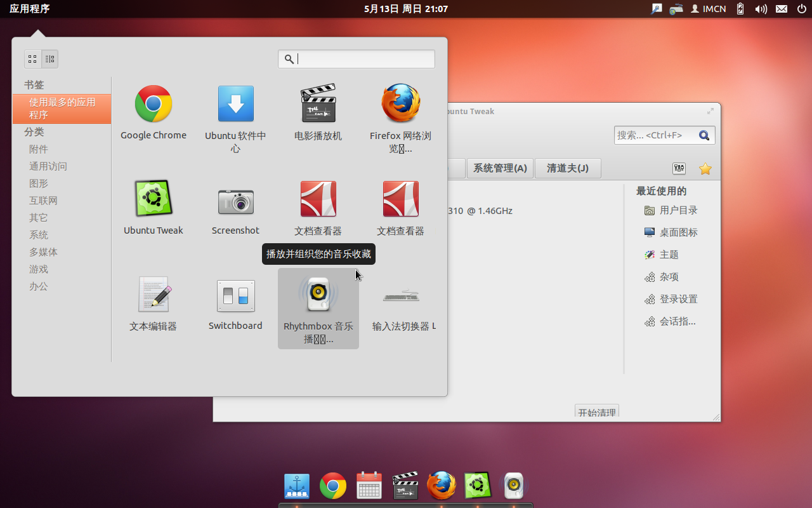Switch to 清道夫(J) tab in Ubuntu Tweak
The height and width of the screenshot is (508, 812).
[x=568, y=168]
